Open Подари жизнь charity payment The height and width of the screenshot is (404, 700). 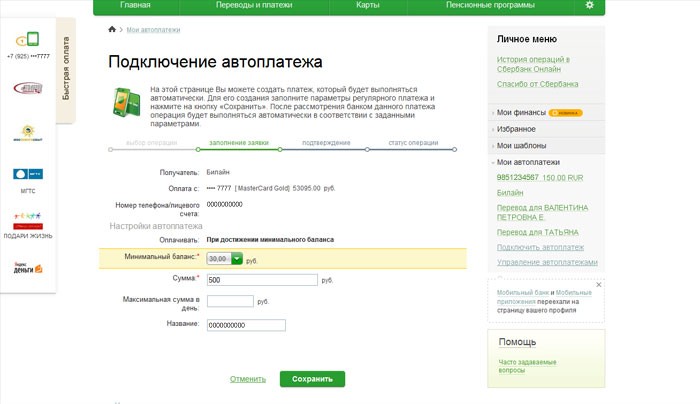(28, 225)
